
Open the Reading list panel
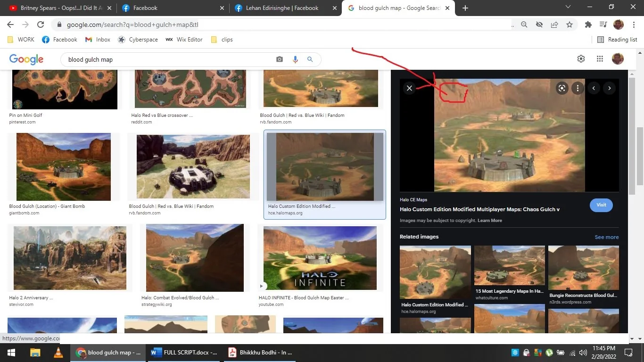[617, 40]
